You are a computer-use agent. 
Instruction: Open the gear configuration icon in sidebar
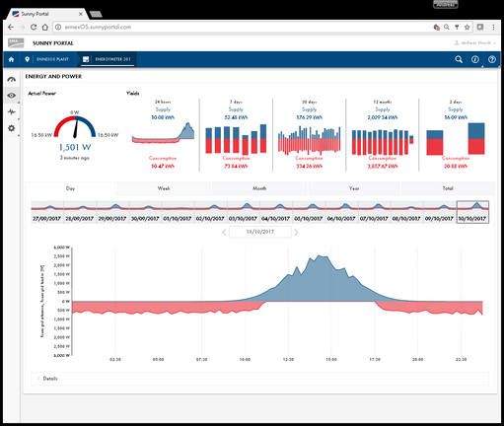tap(12, 128)
